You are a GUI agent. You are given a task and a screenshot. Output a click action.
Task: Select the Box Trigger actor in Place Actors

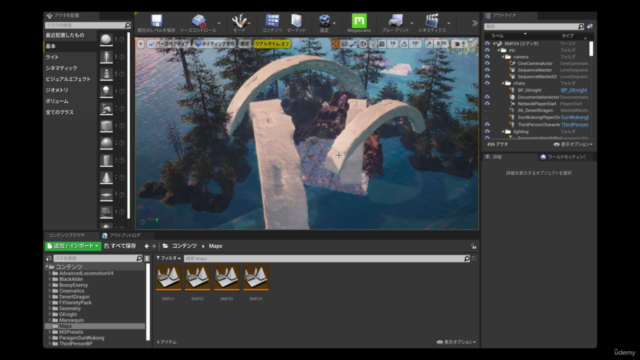pyautogui.click(x=106, y=212)
